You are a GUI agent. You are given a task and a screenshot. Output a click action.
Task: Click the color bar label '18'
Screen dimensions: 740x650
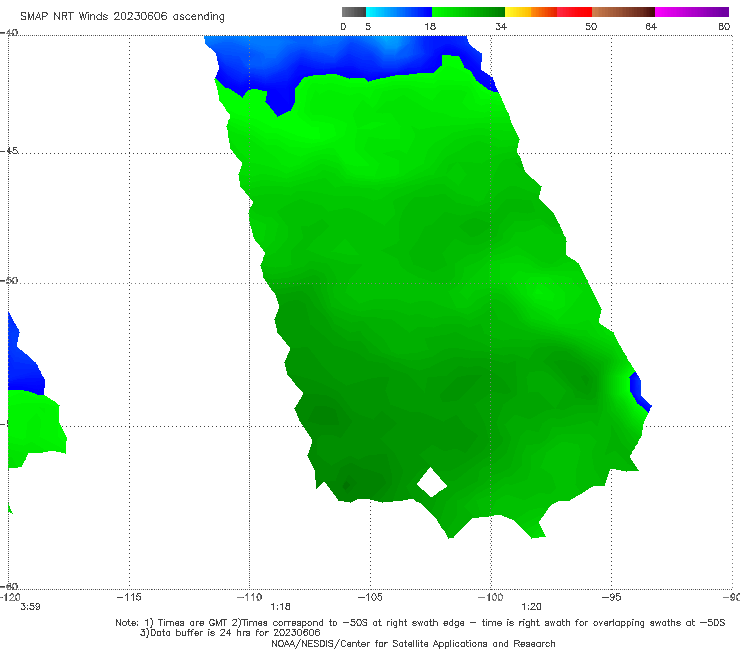point(430,27)
